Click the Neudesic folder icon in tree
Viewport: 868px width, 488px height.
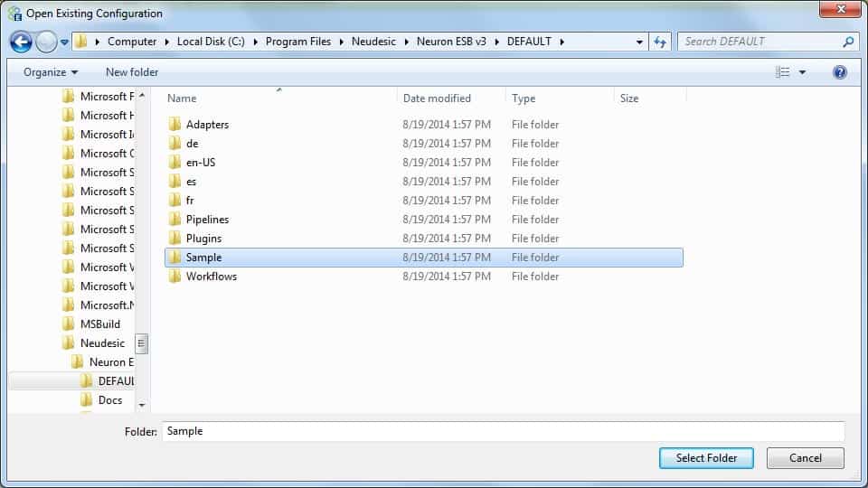[68, 343]
